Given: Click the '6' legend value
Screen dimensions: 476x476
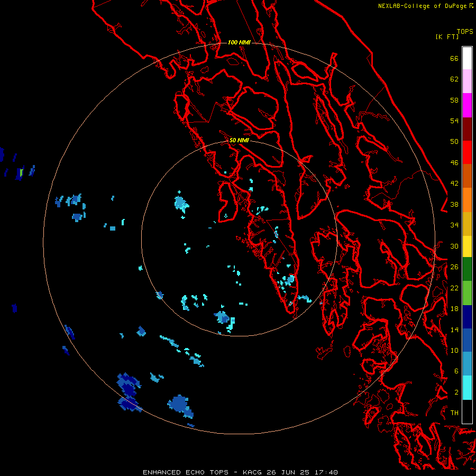Looking at the screenshot, I should coord(456,371).
